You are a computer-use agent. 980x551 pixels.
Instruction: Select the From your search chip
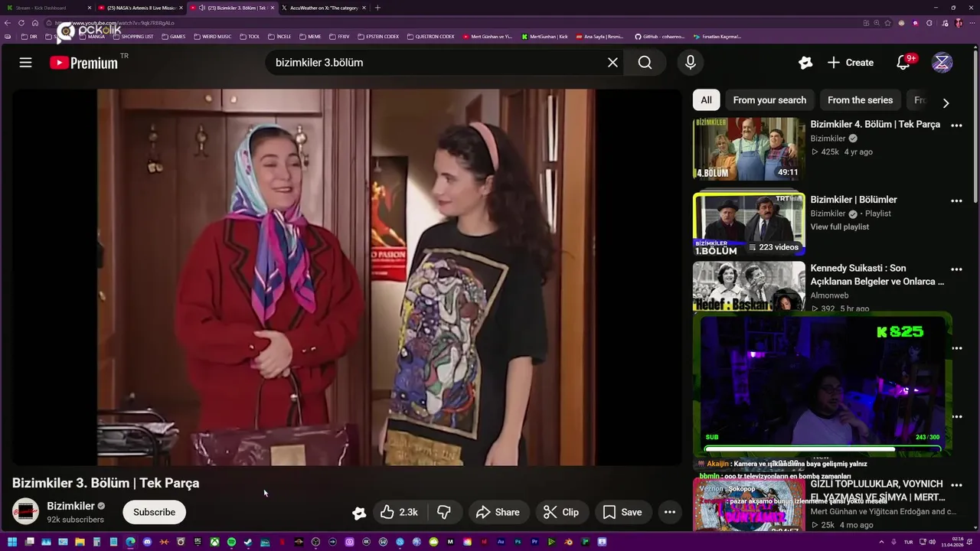pyautogui.click(x=769, y=100)
